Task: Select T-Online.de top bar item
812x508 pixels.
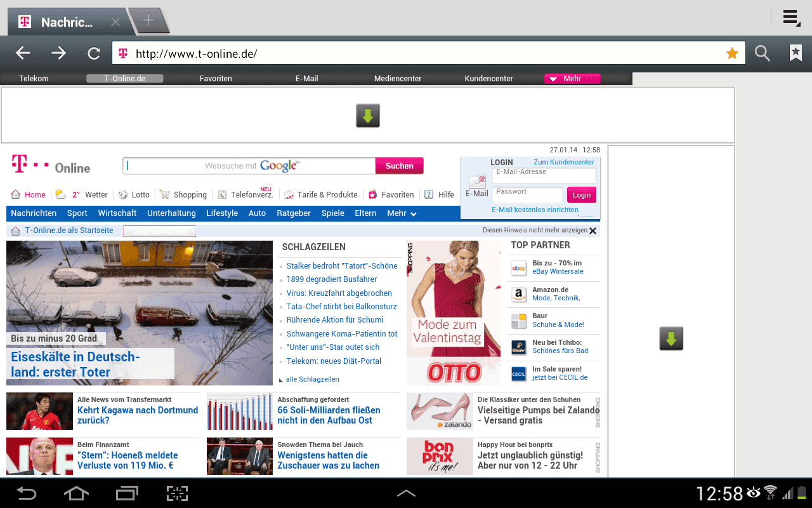Action: (125, 79)
